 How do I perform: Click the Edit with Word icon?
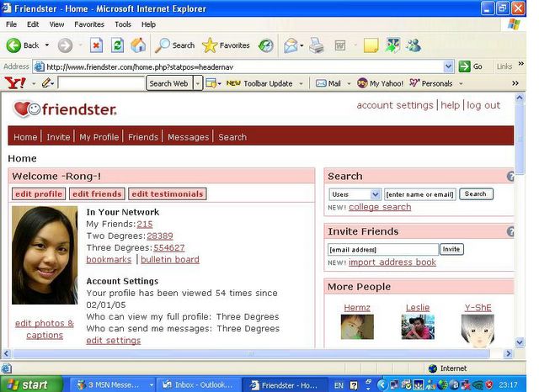coord(340,45)
